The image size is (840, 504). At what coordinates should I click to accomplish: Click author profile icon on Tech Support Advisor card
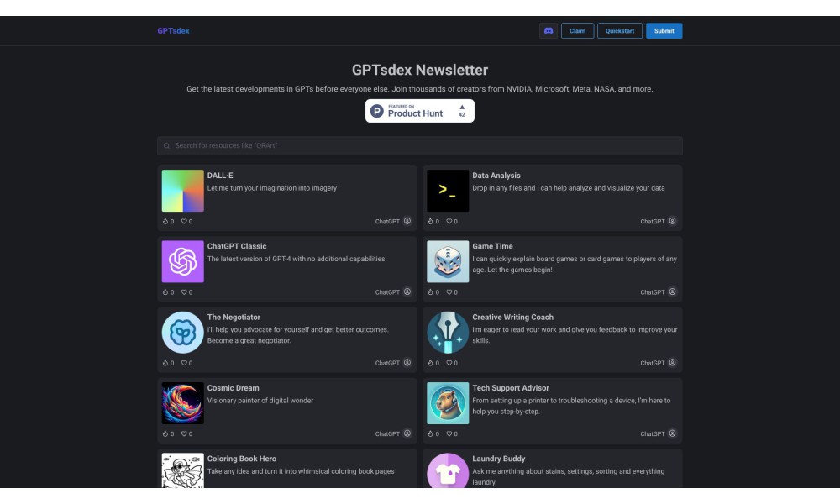pos(672,433)
